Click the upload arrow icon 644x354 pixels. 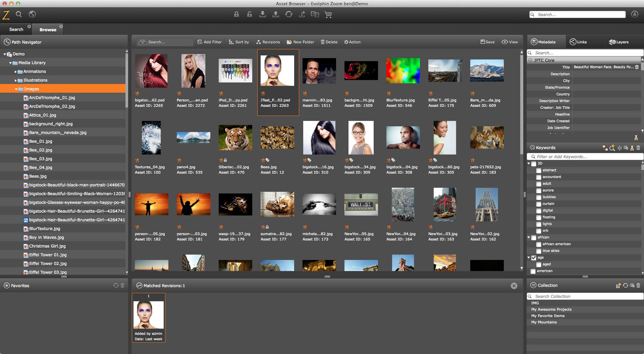pos(276,14)
